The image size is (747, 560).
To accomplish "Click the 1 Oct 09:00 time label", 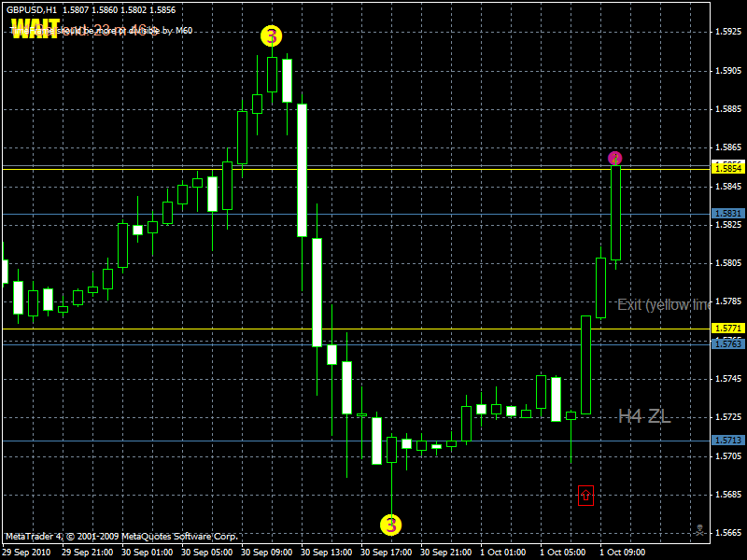I will click(x=623, y=553).
